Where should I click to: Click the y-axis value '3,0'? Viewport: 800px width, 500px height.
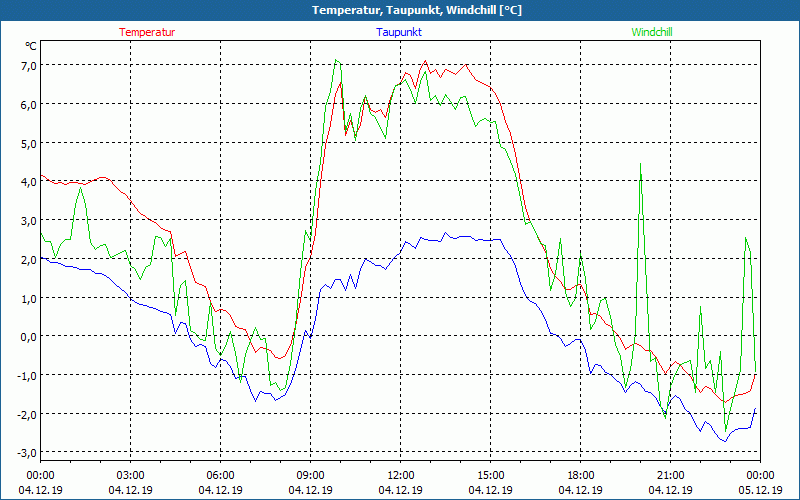pyautogui.click(x=29, y=220)
